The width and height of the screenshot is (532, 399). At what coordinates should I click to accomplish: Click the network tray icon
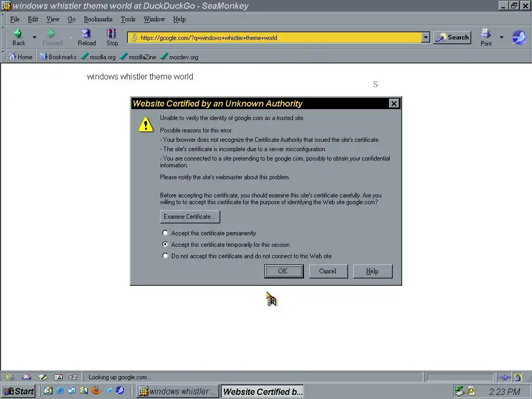(x=459, y=391)
